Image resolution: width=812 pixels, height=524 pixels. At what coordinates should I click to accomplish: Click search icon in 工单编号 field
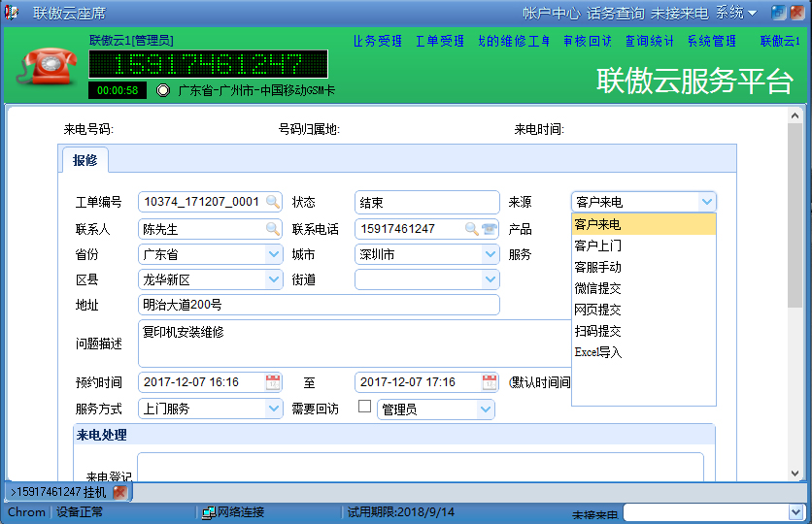click(x=273, y=202)
